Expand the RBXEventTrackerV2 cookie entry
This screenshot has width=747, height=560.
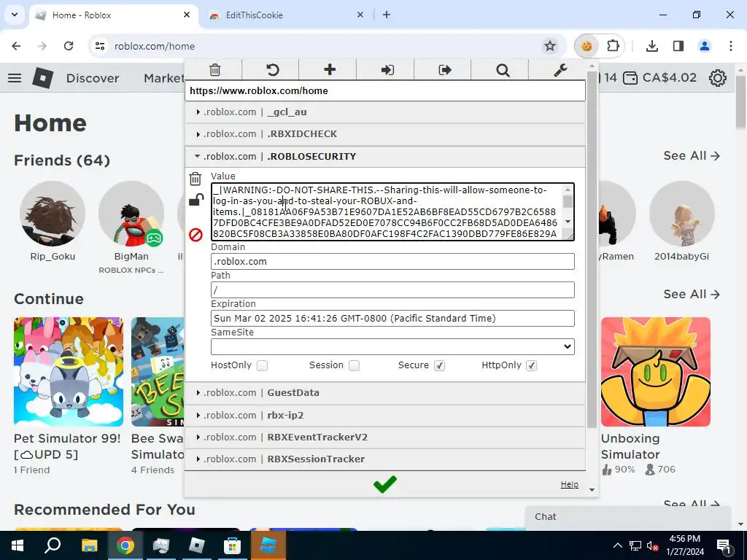pyautogui.click(x=385, y=437)
